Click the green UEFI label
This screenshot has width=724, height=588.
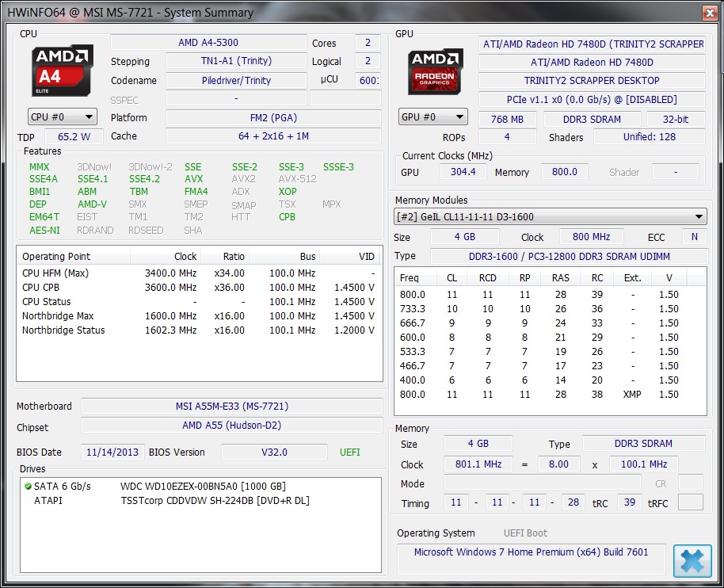point(349,452)
